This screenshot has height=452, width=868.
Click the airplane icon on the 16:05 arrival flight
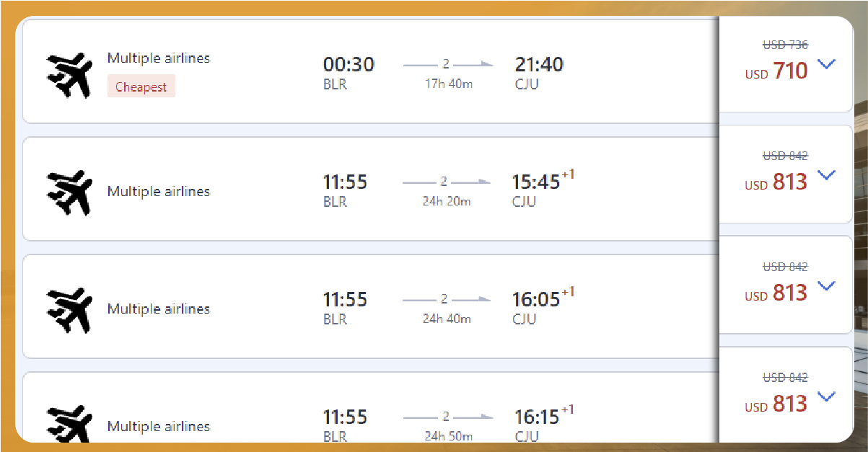69,309
